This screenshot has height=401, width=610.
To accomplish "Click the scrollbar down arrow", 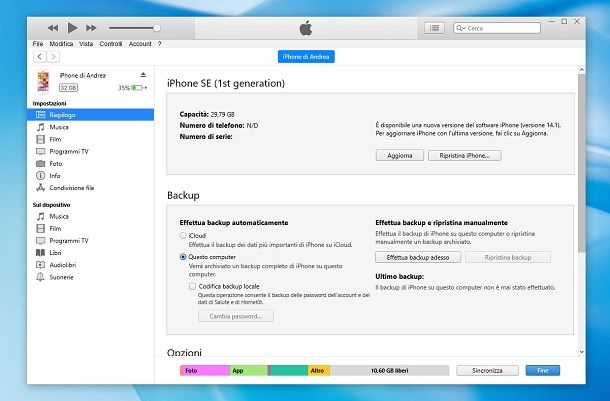I will pyautogui.click(x=582, y=352).
